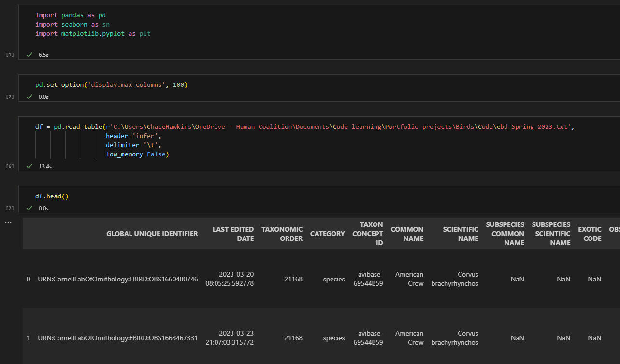Select row index 1 in the output table
This screenshot has height=364, width=620.
point(28,338)
